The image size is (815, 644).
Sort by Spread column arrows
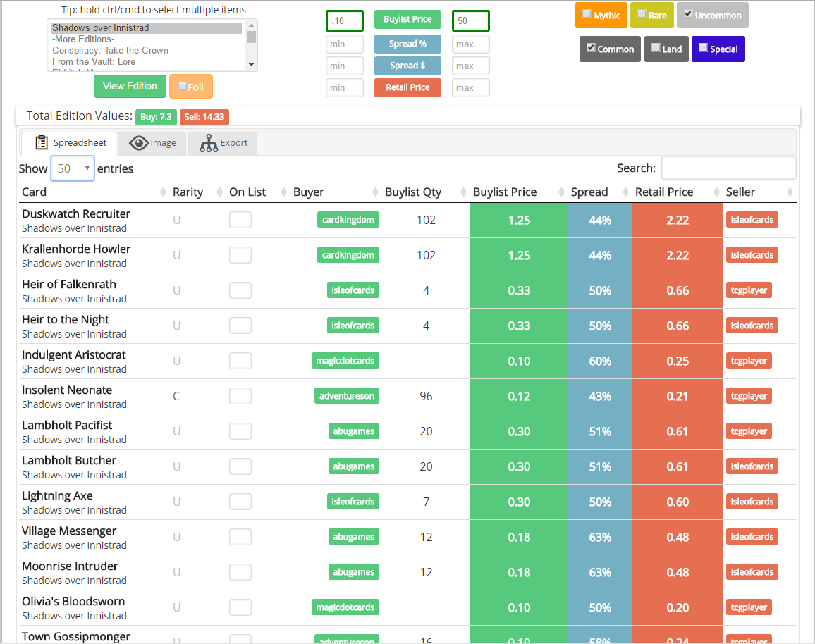625,192
